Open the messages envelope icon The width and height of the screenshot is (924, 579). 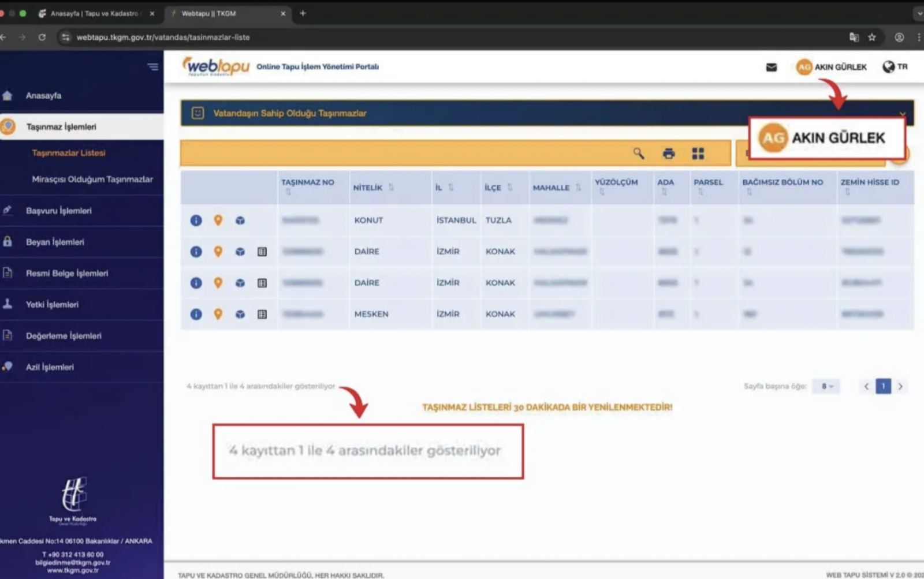pos(771,68)
